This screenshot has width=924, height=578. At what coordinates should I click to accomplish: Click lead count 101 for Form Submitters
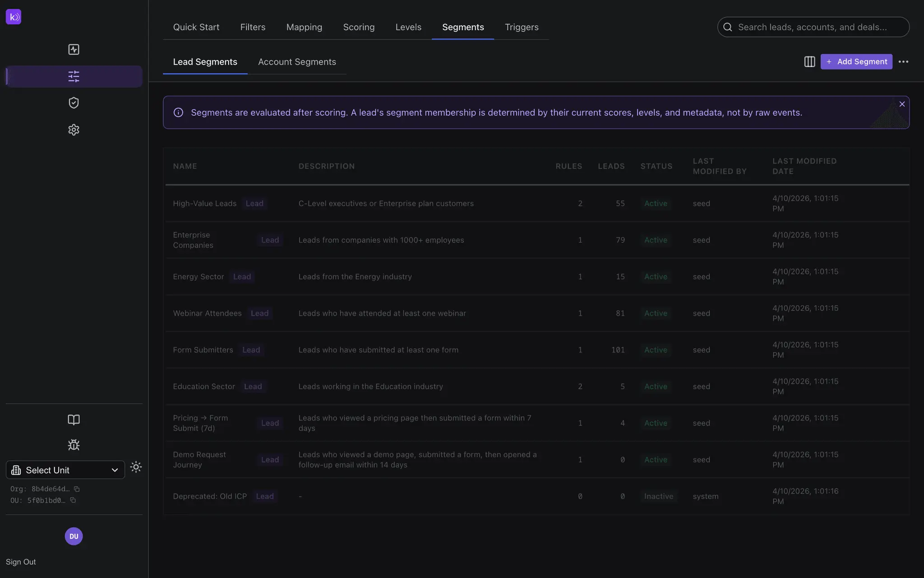click(x=618, y=350)
